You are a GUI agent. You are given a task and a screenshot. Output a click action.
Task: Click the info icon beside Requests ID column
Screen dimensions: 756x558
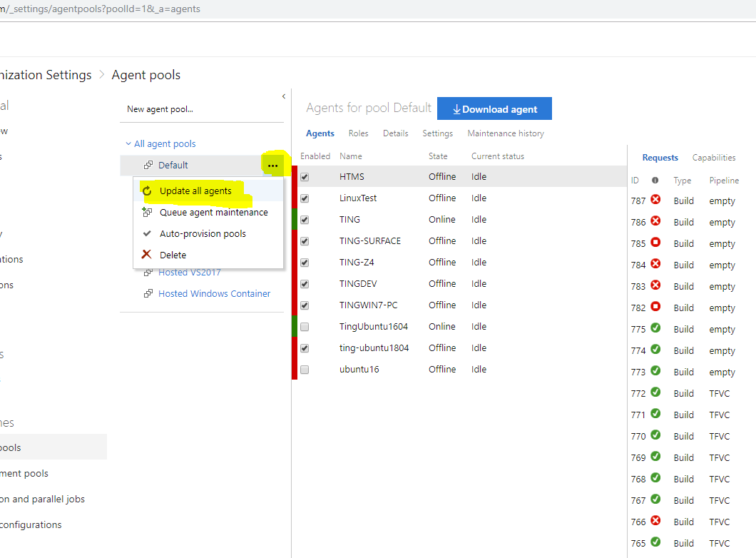(x=655, y=181)
